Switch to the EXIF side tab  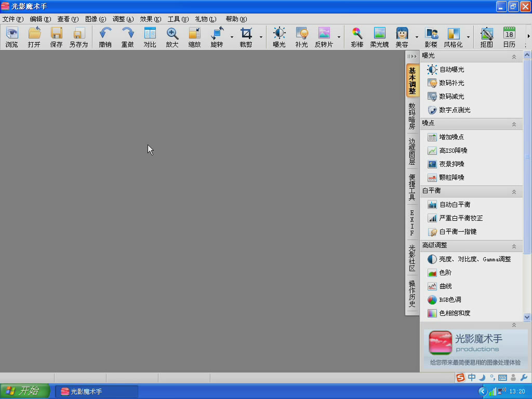pos(412,222)
